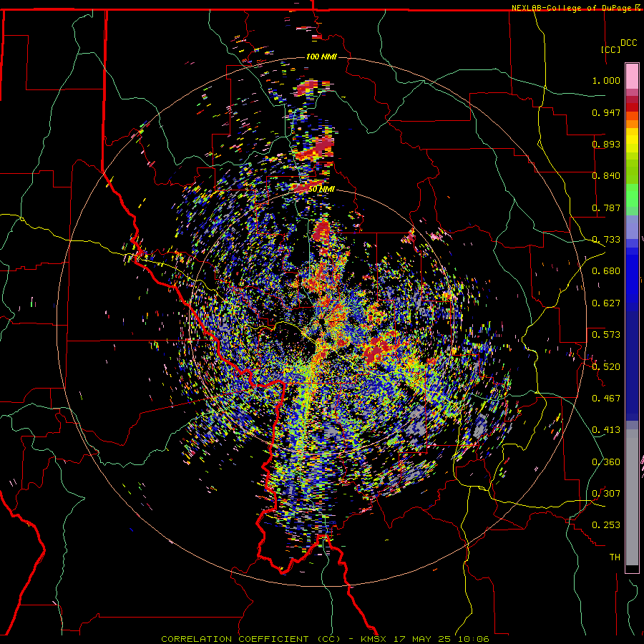This screenshot has height=644, width=644.
Task: Click the pink top segment of color bar
Action: coord(632,77)
